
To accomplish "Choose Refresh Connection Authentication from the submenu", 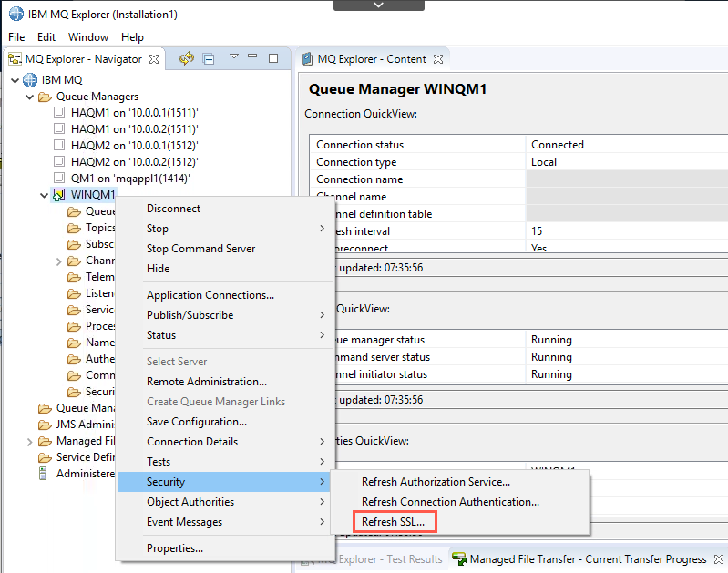I will [x=450, y=502].
